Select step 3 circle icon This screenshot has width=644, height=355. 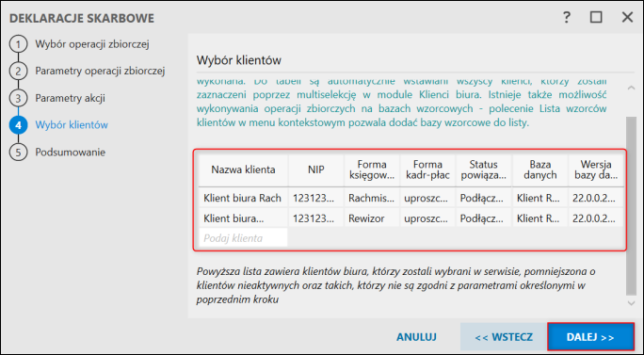(x=18, y=98)
